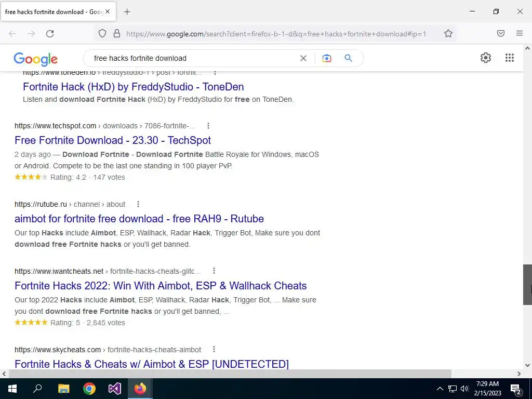
Task: Click the scroll right arrow of horizontal scrollbar
Action: (519, 374)
